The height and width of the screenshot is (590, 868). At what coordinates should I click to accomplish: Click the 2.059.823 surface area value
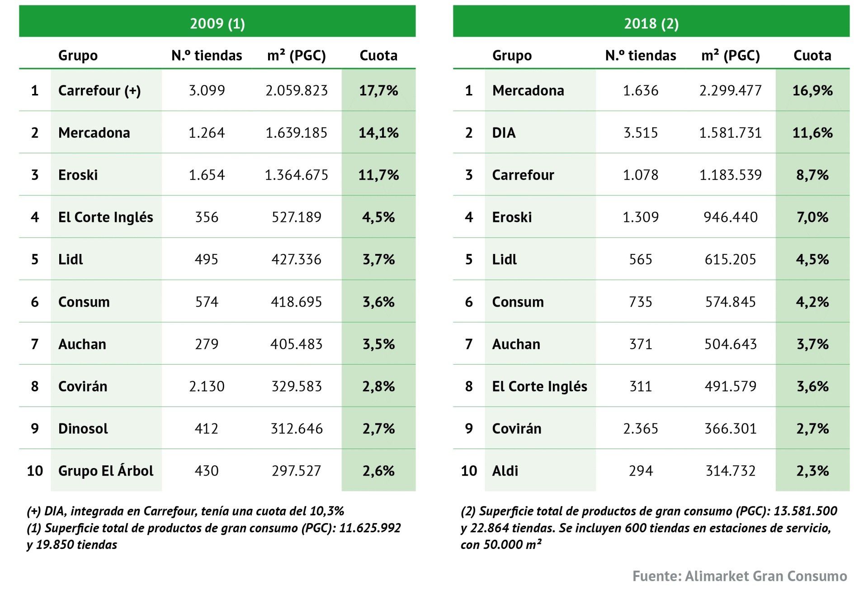coord(297,90)
